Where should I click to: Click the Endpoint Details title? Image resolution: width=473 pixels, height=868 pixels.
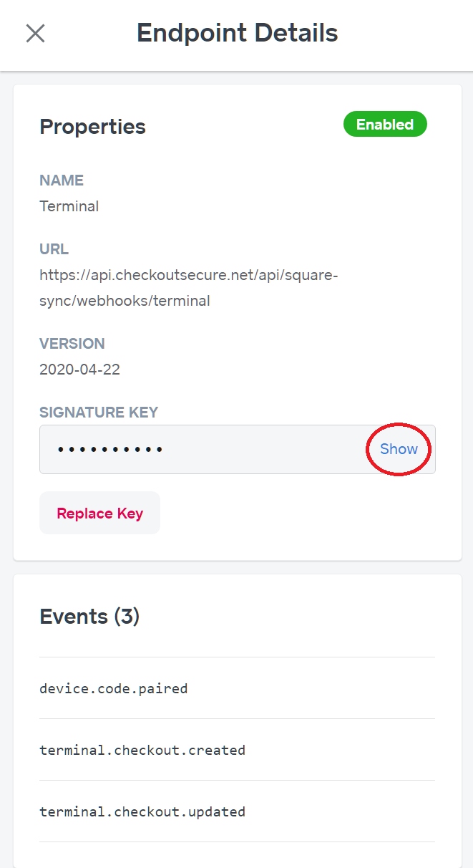pyautogui.click(x=237, y=33)
